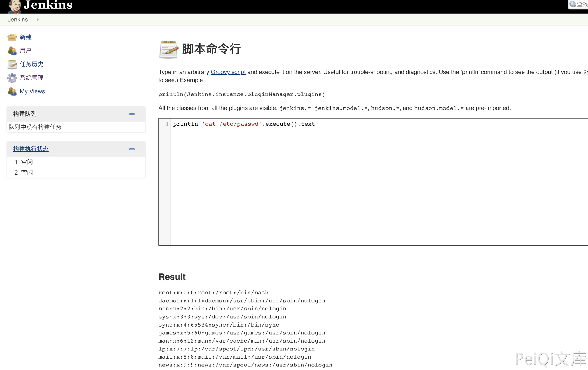Viewport: 588px width, 370px height.
Task: Click the Jenkins butler logo icon
Action: (14, 6)
